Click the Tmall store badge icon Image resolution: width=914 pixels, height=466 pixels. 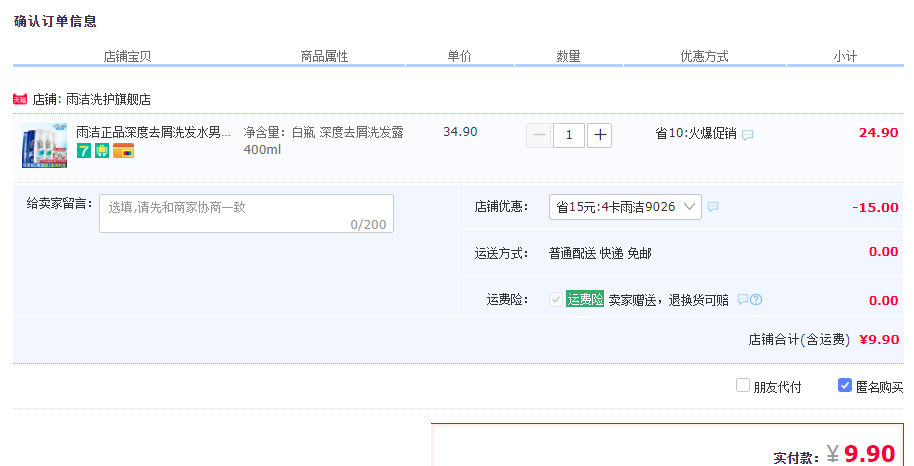tap(20, 99)
